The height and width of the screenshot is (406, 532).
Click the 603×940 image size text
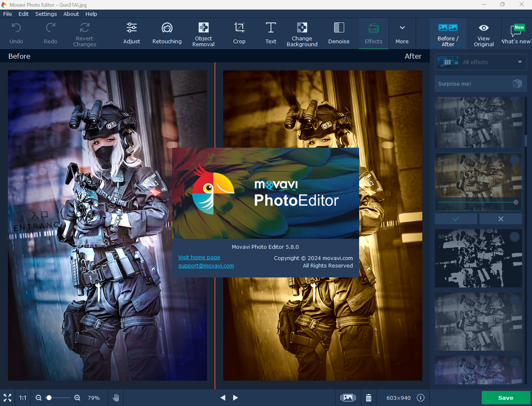click(x=398, y=398)
